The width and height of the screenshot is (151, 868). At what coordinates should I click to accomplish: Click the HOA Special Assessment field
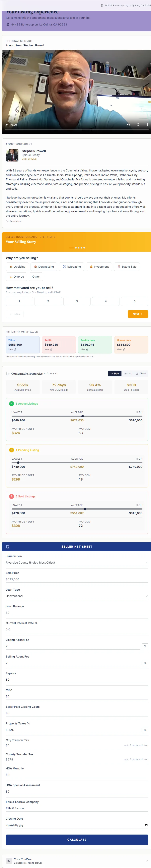(x=77, y=792)
